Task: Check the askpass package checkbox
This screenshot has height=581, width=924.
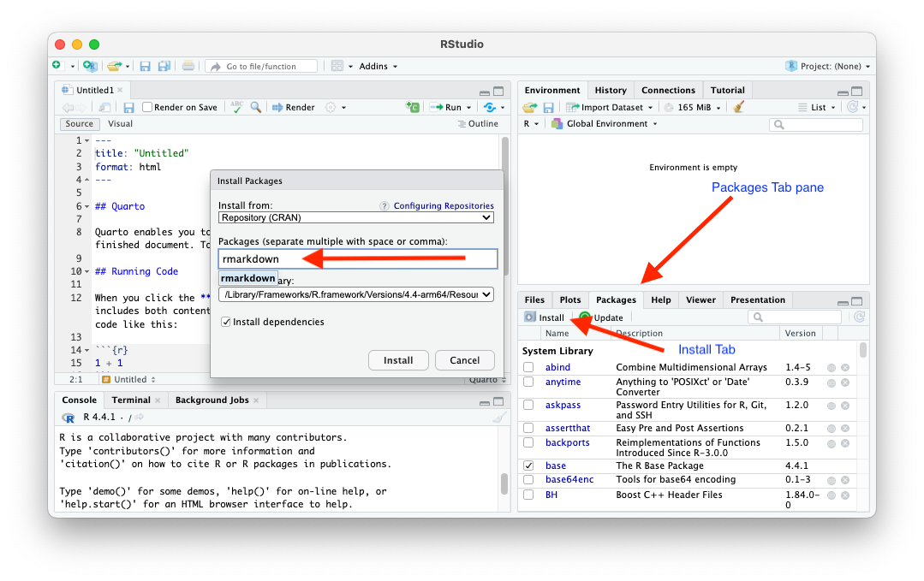Action: (528, 405)
